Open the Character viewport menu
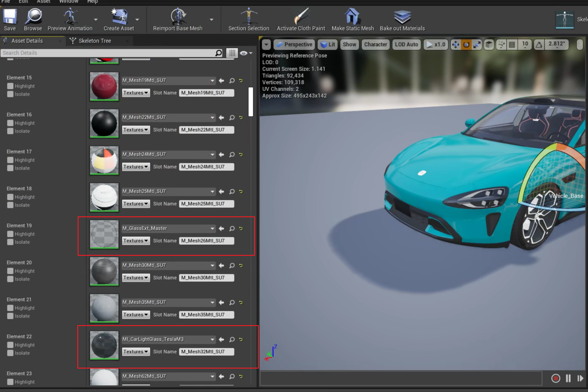The width and height of the screenshot is (588, 392). [375, 44]
